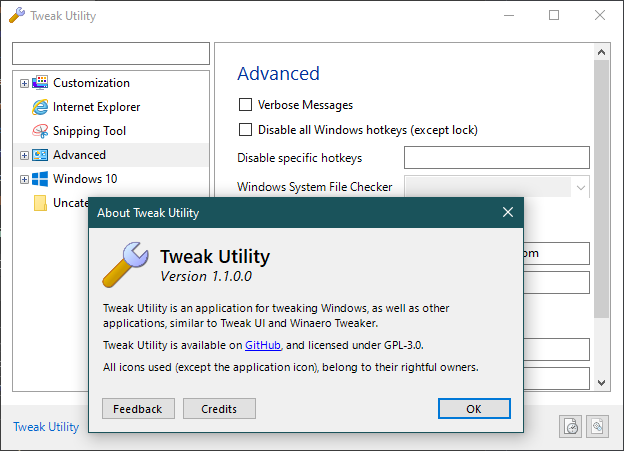The height and width of the screenshot is (451, 624).
Task: Click the Windows System File Checker label
Action: 314,187
